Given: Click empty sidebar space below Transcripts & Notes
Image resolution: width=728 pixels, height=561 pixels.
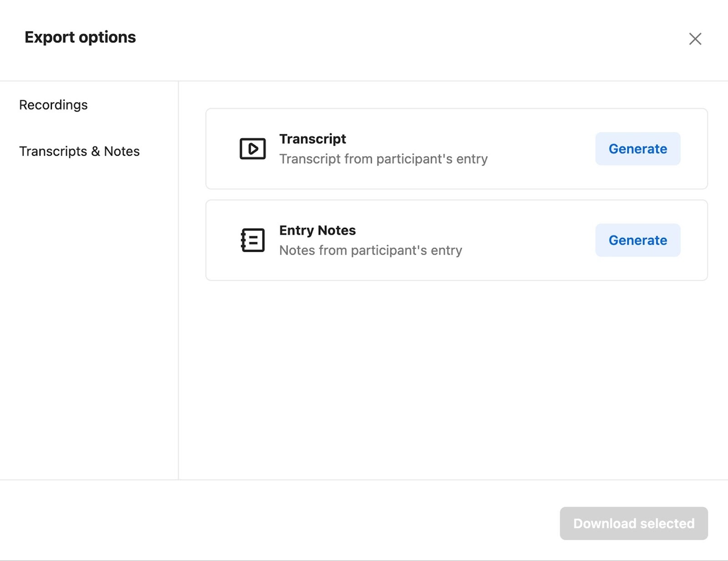Looking at the screenshot, I should [89, 319].
